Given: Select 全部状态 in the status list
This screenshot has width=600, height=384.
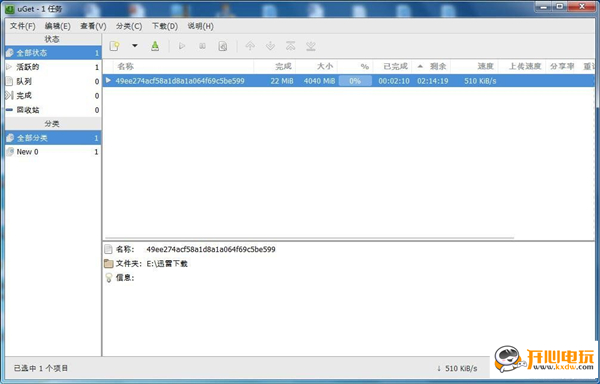Looking at the screenshot, I should point(53,53).
